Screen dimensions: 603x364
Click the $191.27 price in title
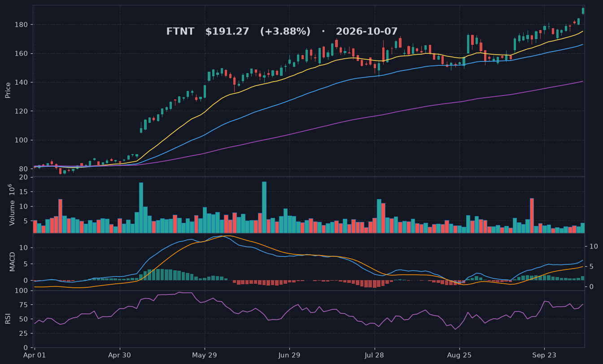(x=227, y=32)
